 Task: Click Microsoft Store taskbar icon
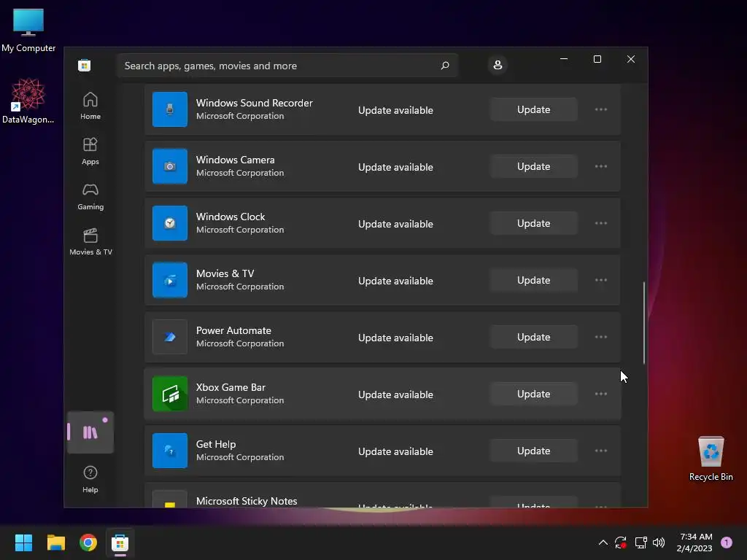[x=120, y=542]
